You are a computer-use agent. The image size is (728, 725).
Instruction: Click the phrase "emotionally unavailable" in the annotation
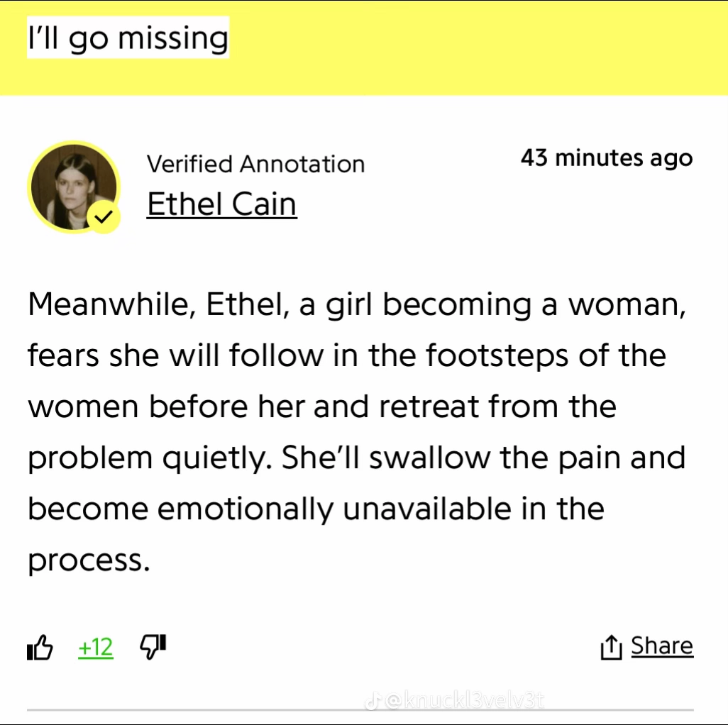(x=335, y=509)
